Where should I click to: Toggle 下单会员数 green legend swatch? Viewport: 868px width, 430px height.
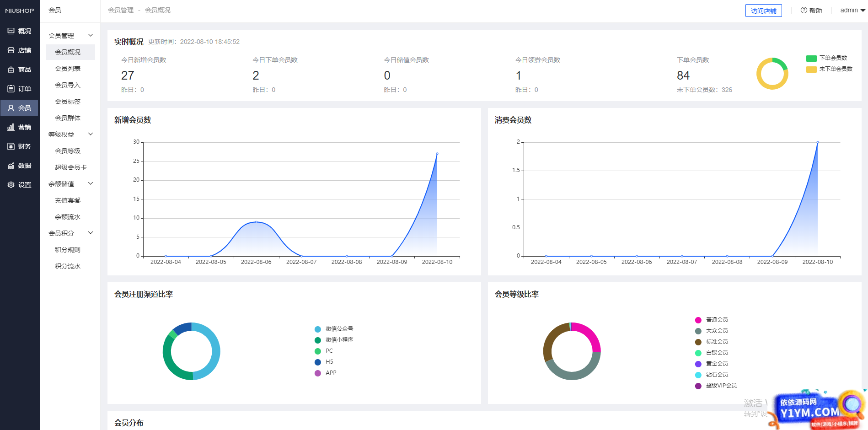click(811, 58)
